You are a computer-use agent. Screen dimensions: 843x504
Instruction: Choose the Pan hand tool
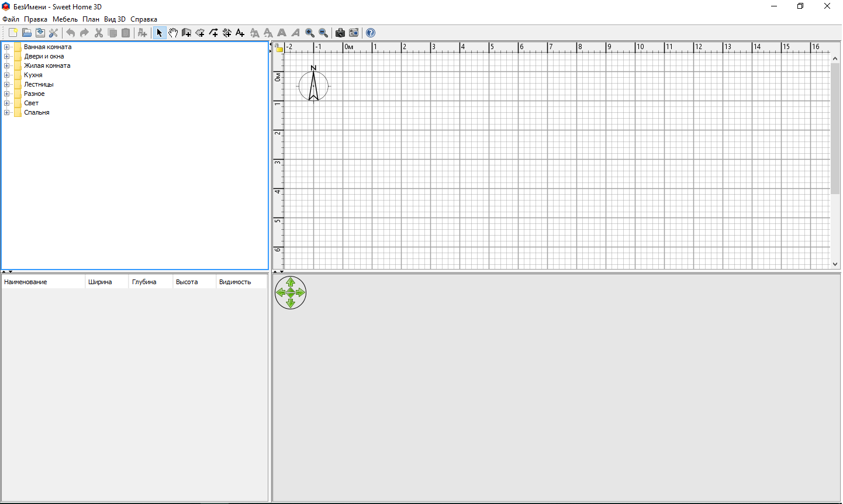tap(173, 33)
